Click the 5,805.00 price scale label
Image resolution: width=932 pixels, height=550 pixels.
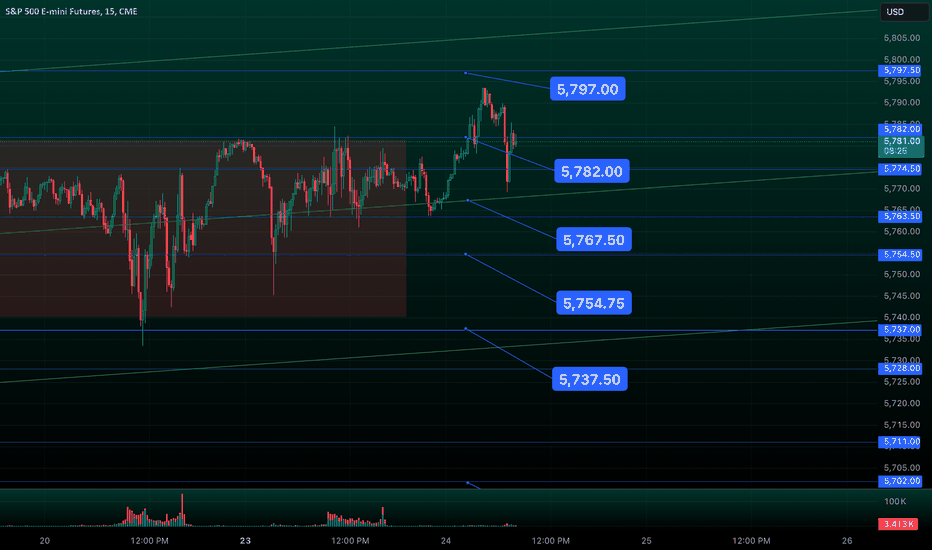click(902, 38)
